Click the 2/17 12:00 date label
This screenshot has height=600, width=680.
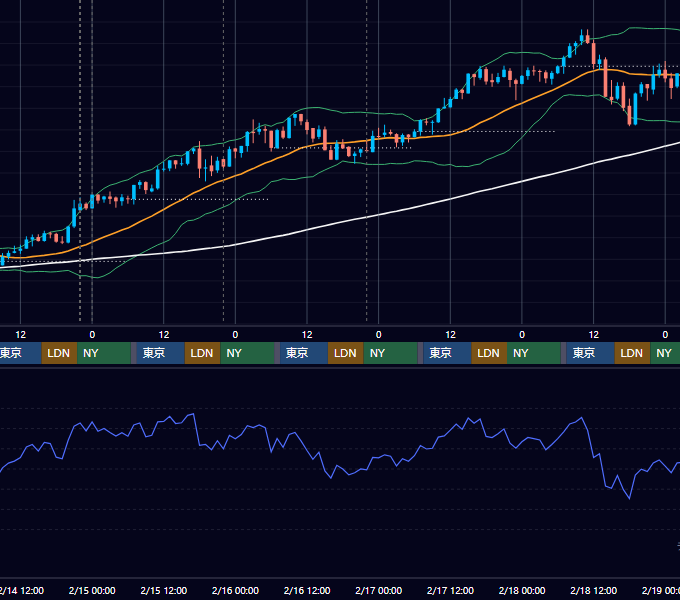click(450, 590)
